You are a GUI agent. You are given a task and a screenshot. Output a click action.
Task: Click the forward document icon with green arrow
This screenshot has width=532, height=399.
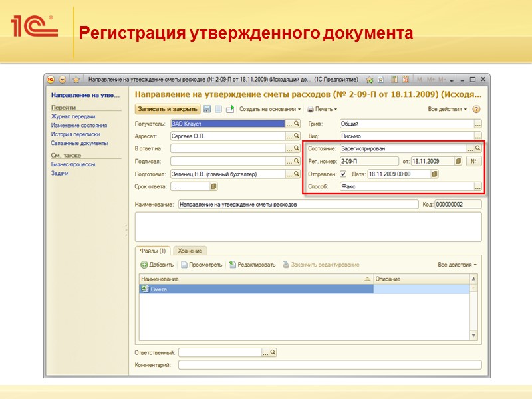230,109
